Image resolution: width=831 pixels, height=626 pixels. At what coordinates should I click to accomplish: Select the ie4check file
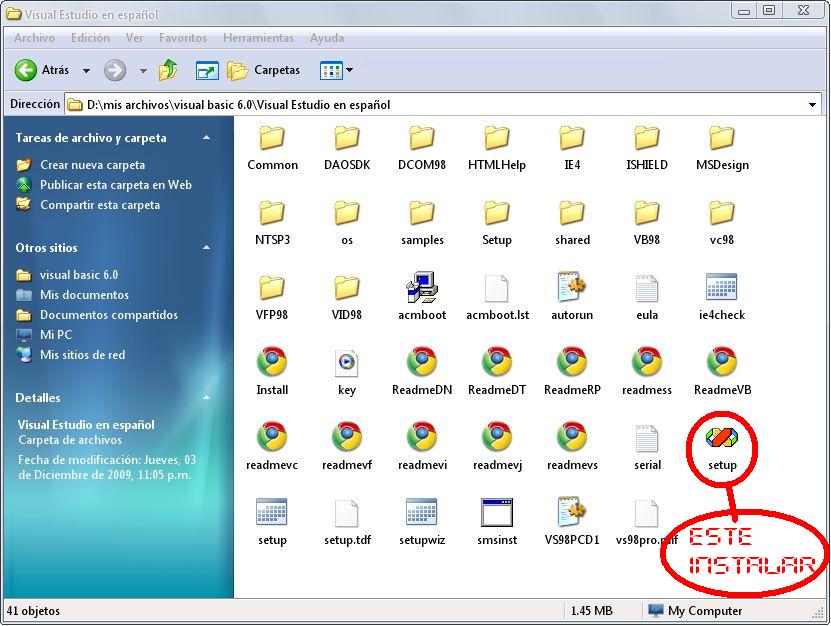pos(722,297)
